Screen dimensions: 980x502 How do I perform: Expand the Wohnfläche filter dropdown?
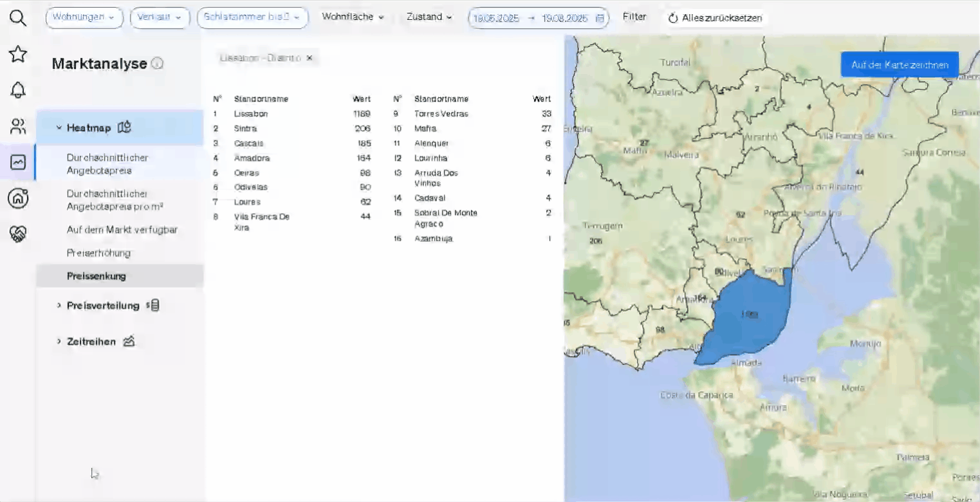tap(353, 17)
